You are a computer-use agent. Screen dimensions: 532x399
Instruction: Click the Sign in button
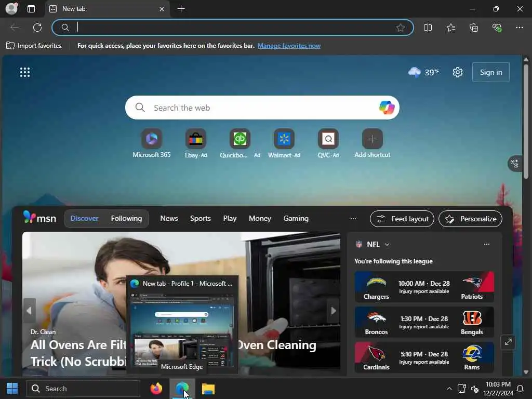[x=490, y=72]
